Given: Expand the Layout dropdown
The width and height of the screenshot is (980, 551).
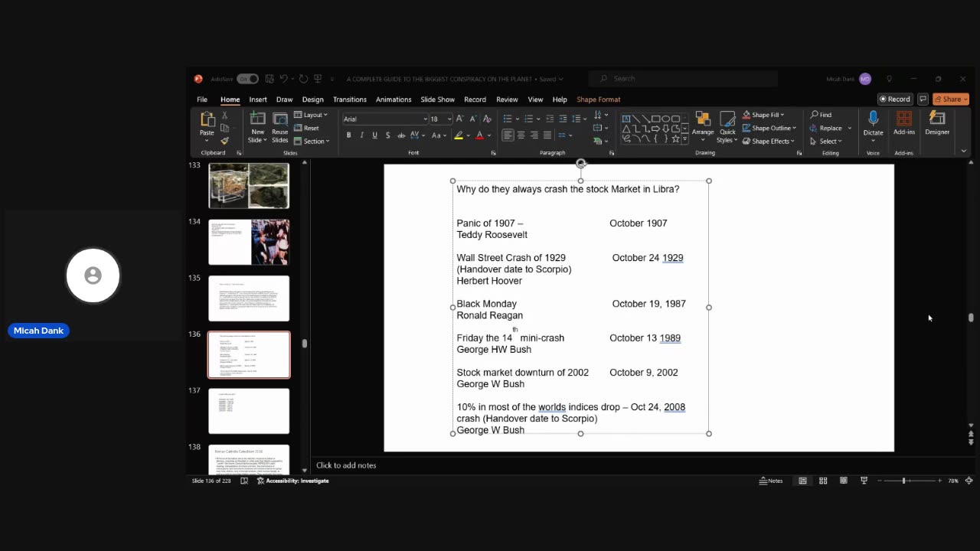Looking at the screenshot, I should click(311, 115).
